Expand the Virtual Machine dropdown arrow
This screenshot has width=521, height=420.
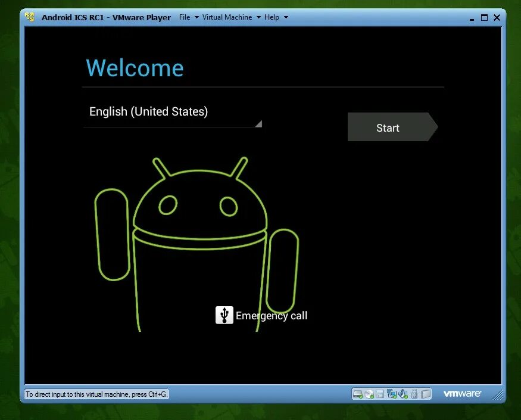coord(258,17)
